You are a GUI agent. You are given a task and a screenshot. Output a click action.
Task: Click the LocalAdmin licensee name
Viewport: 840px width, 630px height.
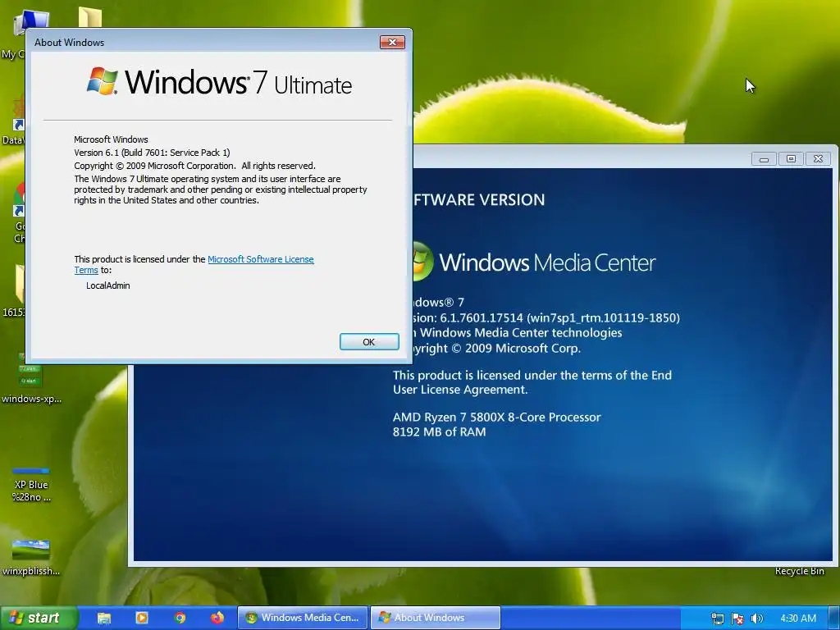[x=108, y=285]
